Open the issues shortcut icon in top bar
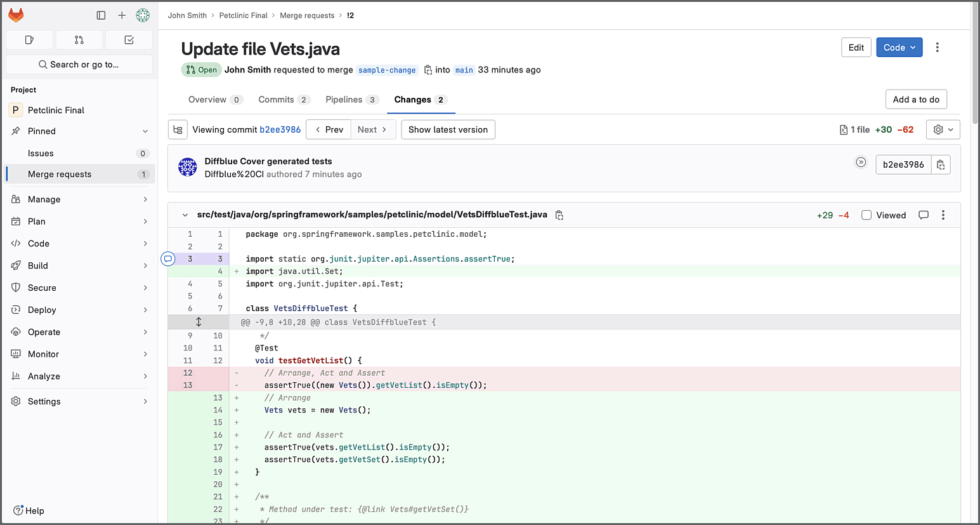 tap(29, 39)
